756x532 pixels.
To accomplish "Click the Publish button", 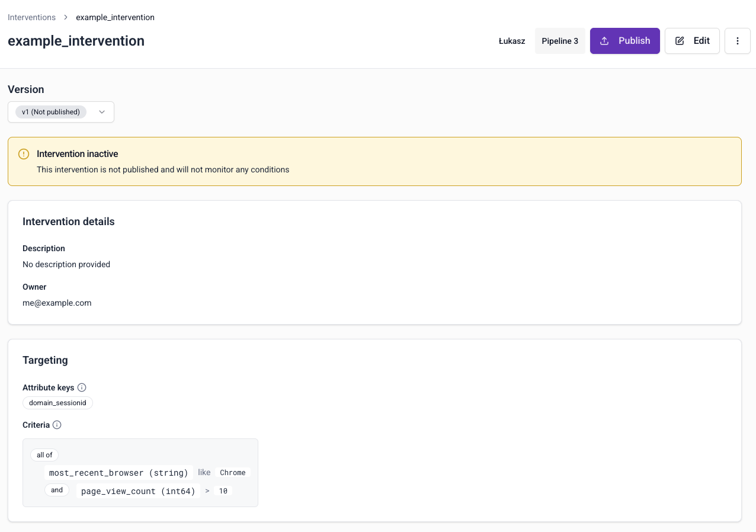I will [x=624, y=41].
